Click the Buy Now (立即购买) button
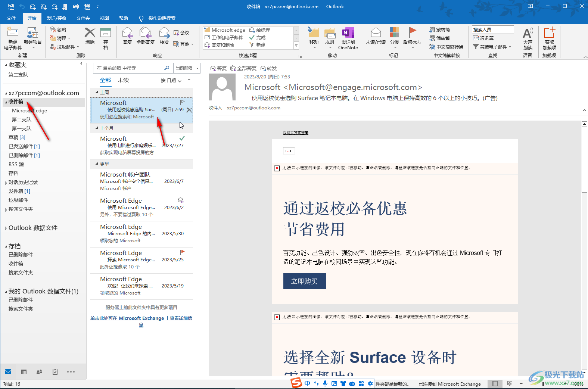 click(304, 281)
